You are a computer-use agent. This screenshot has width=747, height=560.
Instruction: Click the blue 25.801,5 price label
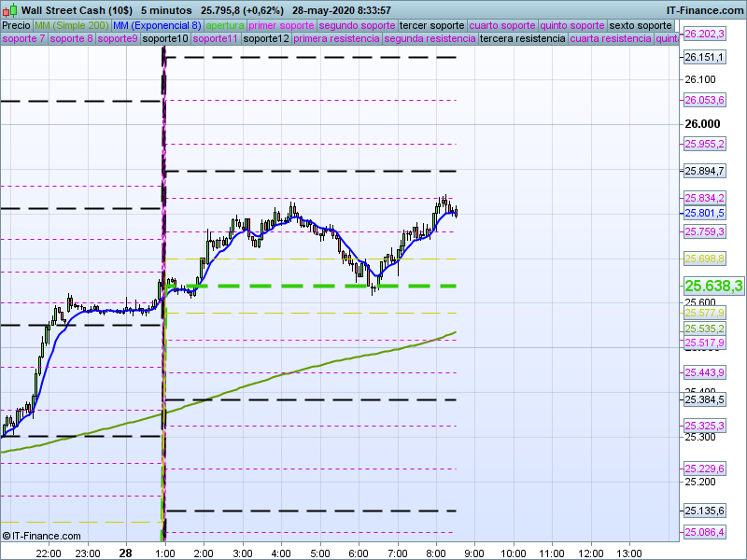pyautogui.click(x=704, y=213)
